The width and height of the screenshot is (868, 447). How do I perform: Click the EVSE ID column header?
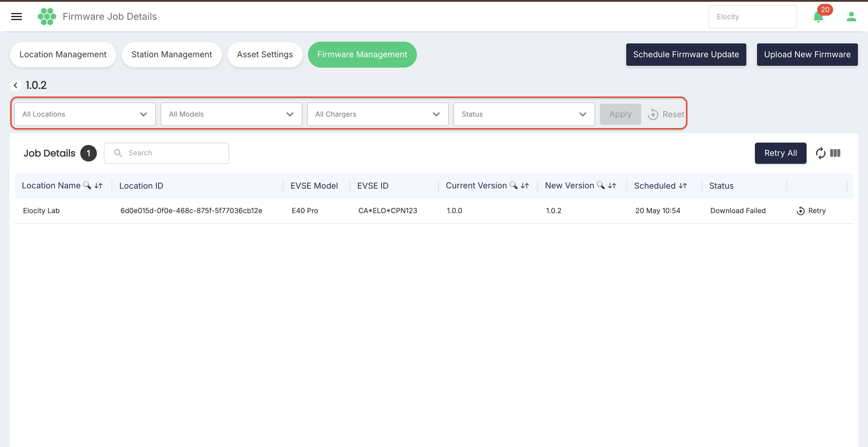[373, 186]
